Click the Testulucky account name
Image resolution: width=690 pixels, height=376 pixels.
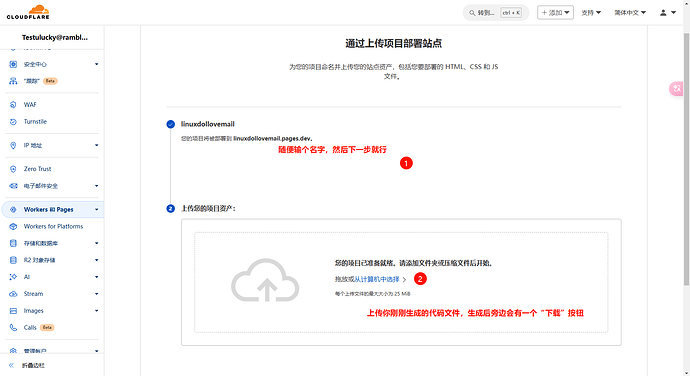[x=55, y=37]
